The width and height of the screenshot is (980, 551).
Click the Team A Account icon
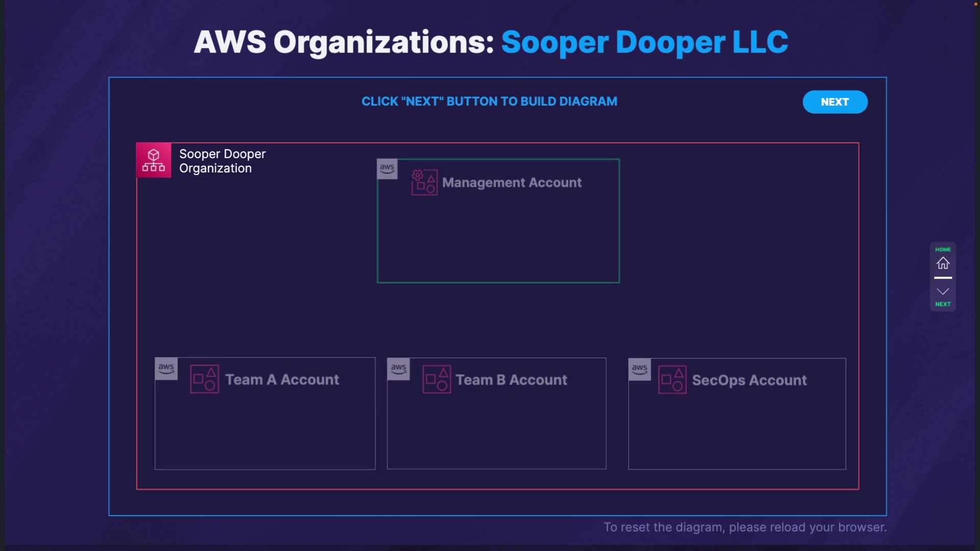[205, 379]
